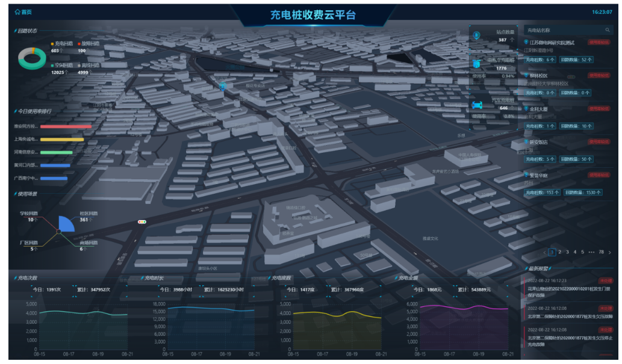
Task: Click the pagination ellipsis to jump pages
Action: click(591, 253)
